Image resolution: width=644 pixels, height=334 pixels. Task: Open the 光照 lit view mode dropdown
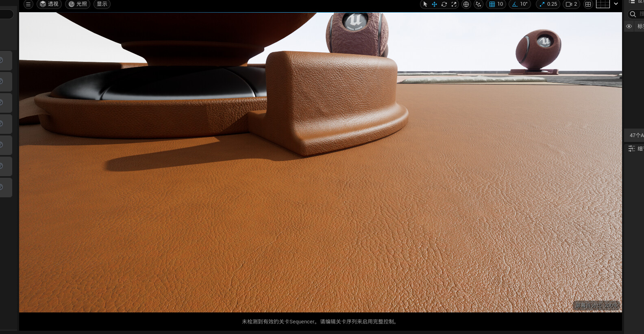tap(78, 4)
